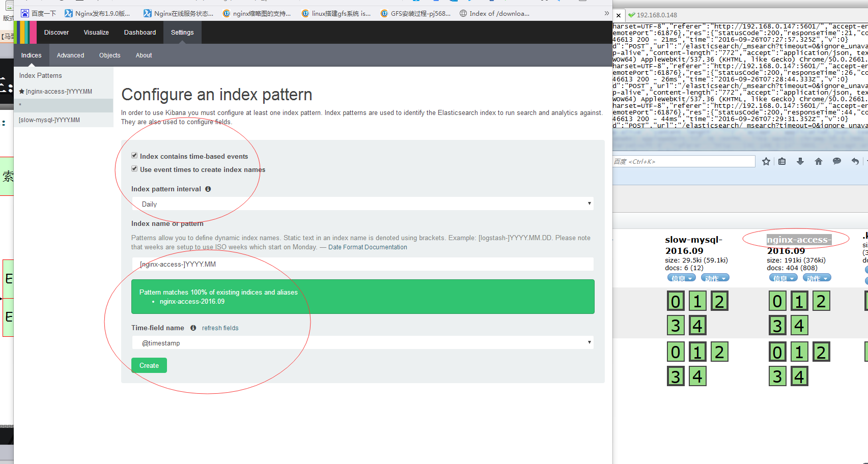Click nginx-access first-row shard 3
Viewport: 868px width, 464px height.
(x=777, y=325)
